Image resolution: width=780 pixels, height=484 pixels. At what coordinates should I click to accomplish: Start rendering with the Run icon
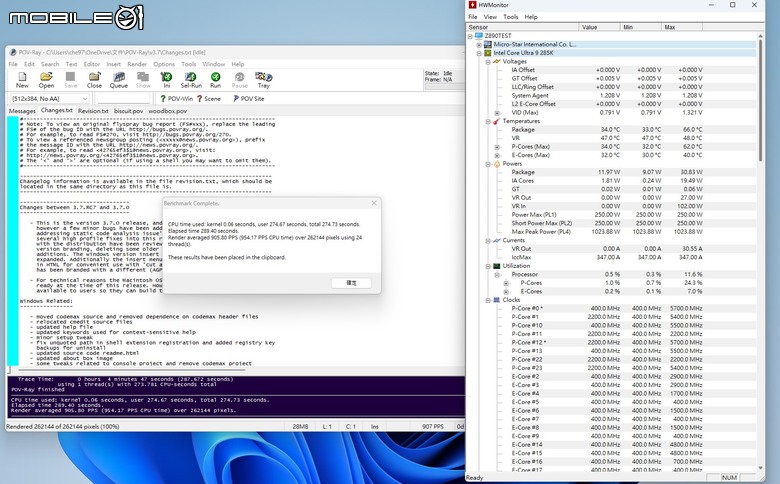pos(215,80)
